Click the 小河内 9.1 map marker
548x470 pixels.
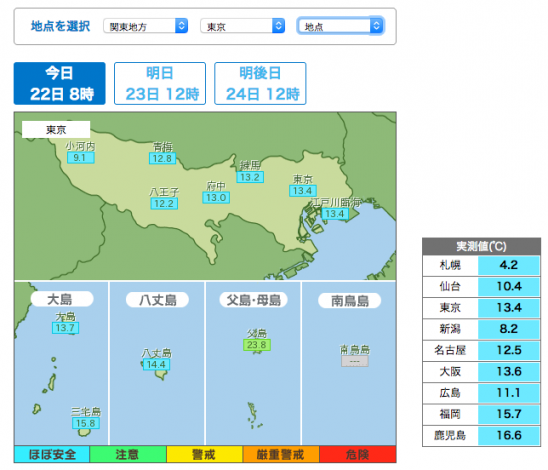pos(80,158)
